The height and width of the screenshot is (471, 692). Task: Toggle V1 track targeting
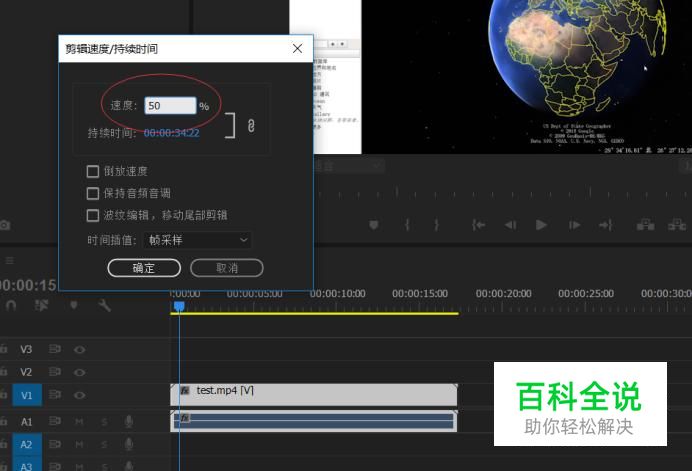(27, 395)
